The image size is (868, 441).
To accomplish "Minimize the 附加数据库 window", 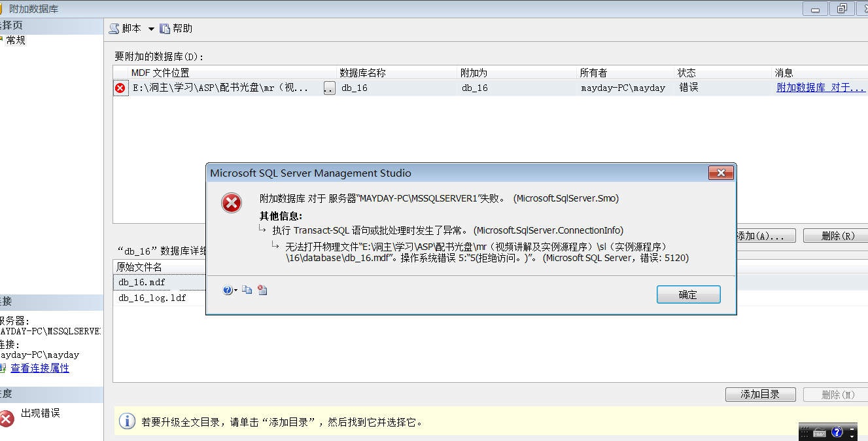I will click(815, 9).
